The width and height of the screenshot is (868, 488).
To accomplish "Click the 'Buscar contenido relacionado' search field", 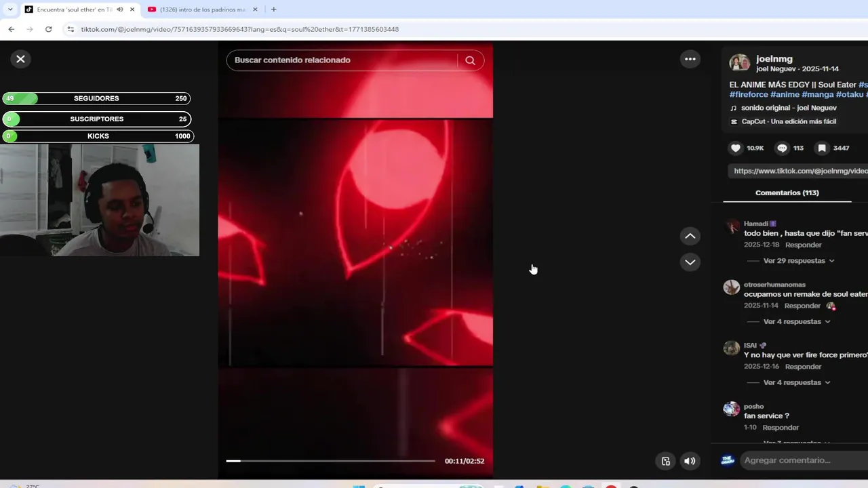I will pyautogui.click(x=343, y=60).
